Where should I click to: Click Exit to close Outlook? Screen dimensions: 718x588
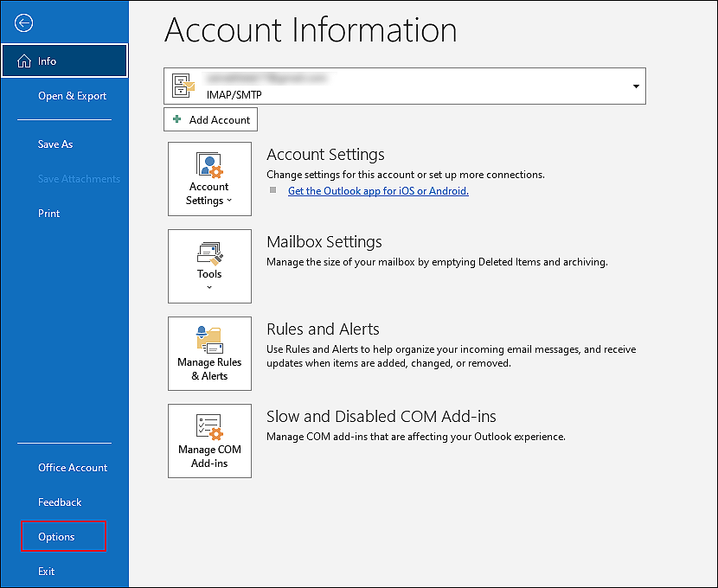47,572
